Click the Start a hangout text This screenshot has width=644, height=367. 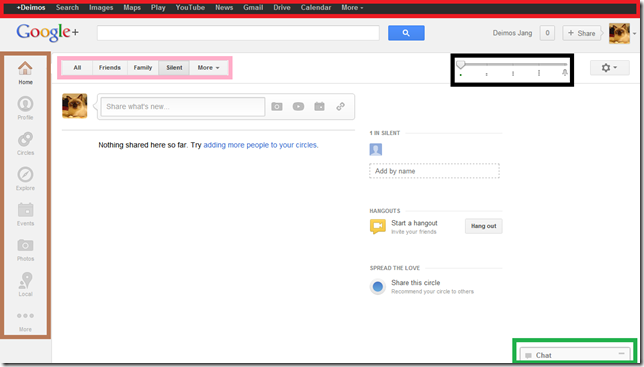[414, 223]
